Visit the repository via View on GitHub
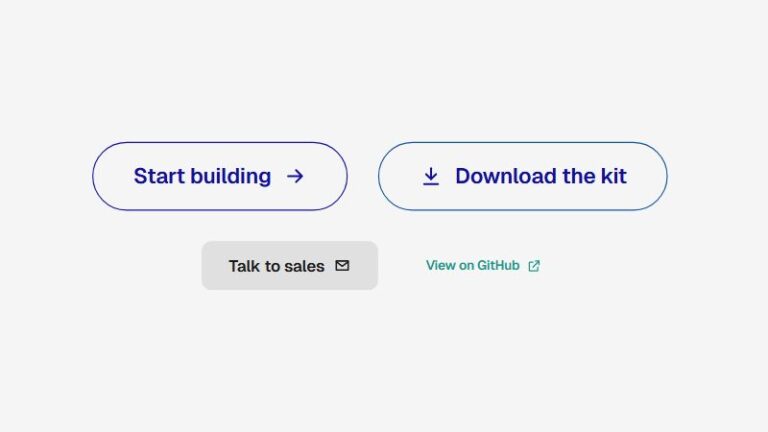This screenshot has height=432, width=768. 483,265
